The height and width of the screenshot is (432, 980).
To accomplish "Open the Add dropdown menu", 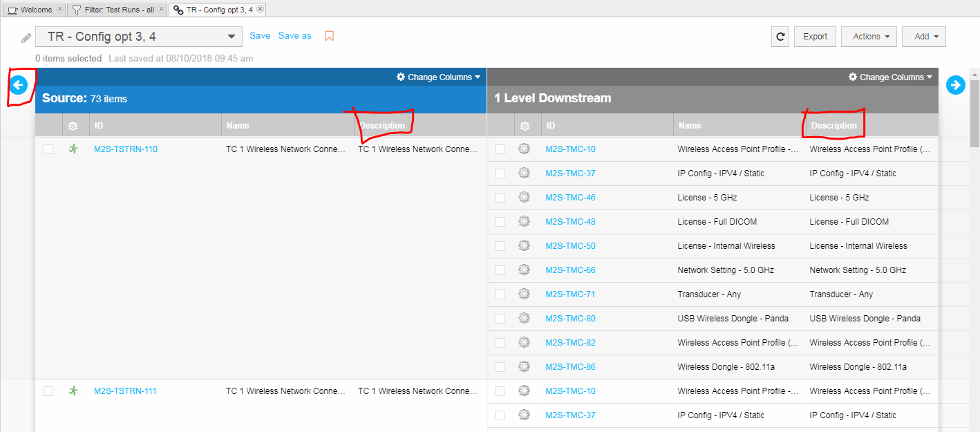I will pos(924,37).
